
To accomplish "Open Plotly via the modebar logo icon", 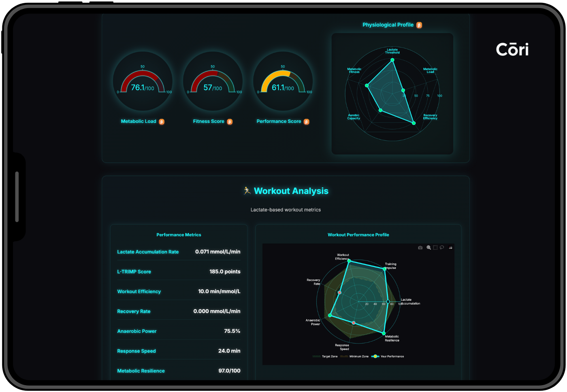I will [450, 247].
